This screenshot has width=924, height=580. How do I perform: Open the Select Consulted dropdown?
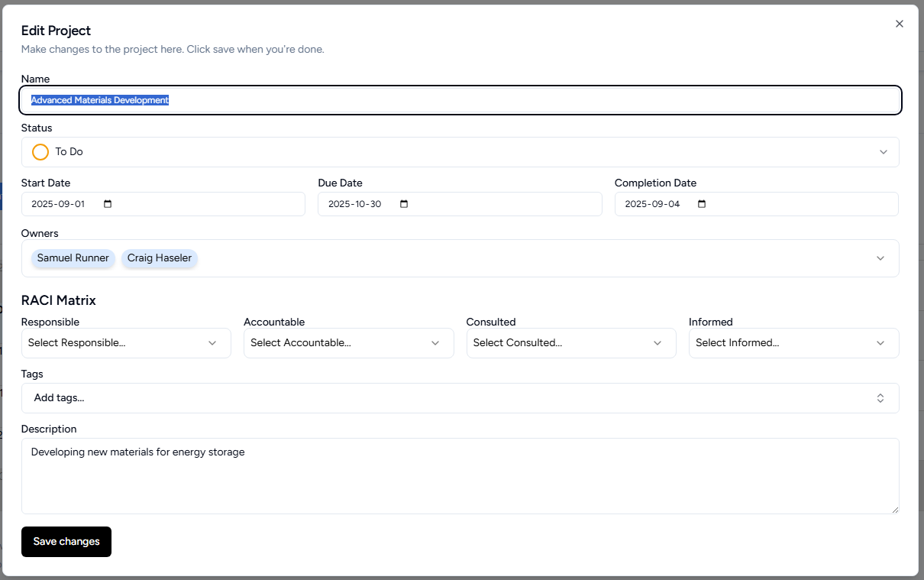pyautogui.click(x=570, y=343)
